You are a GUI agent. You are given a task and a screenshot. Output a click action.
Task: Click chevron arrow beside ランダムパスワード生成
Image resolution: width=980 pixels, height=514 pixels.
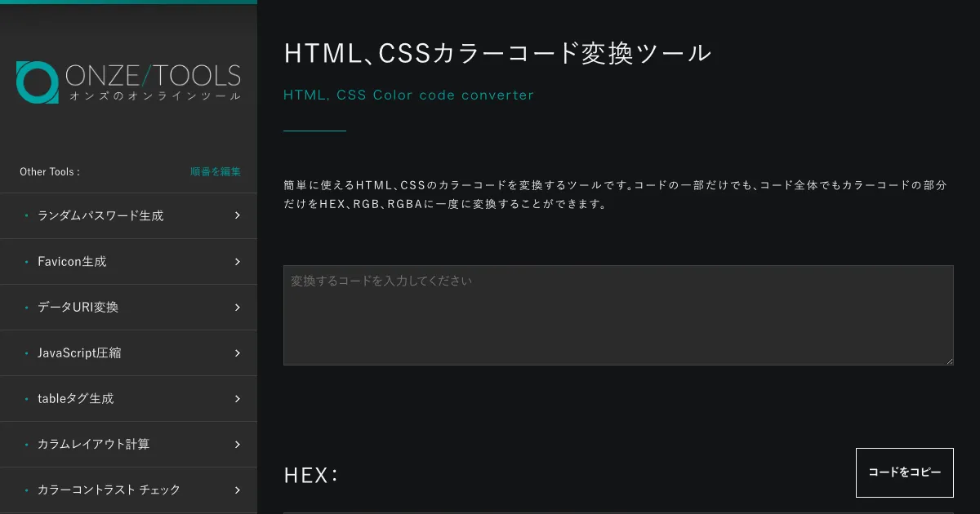pyautogui.click(x=238, y=215)
